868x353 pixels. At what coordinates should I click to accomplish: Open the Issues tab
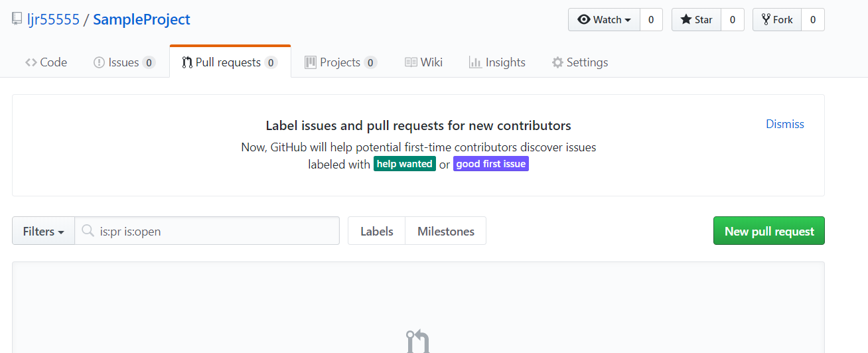(124, 62)
